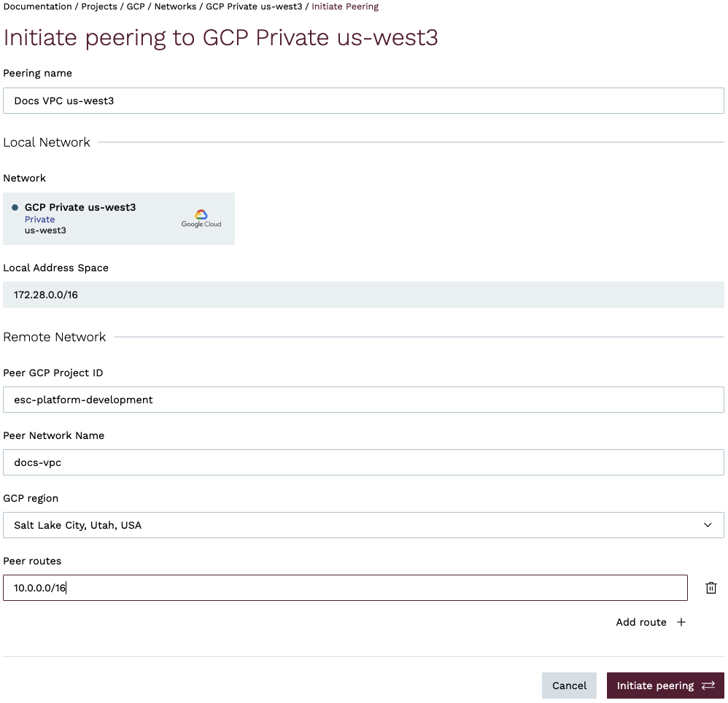Select the GCP Private us-west3 network card

[118, 218]
